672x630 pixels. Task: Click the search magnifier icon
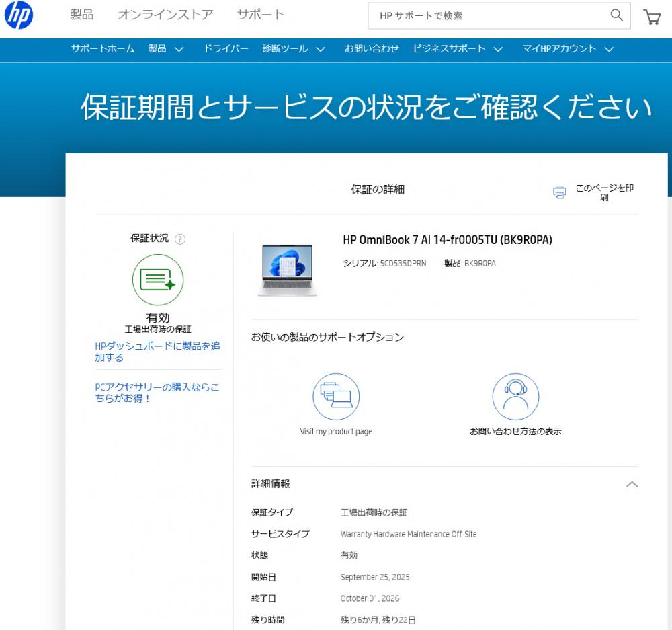point(616,15)
